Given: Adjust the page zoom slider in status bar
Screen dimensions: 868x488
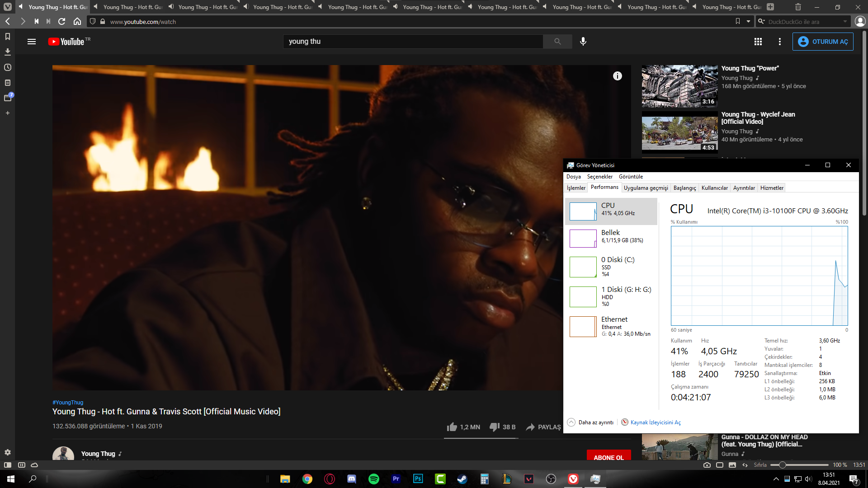Looking at the screenshot, I should pos(799,465).
